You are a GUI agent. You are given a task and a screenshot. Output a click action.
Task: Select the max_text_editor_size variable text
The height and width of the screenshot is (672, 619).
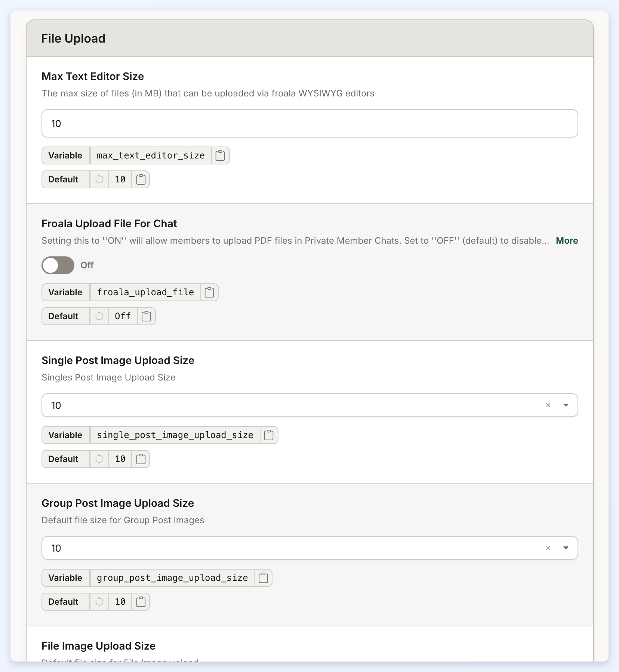(151, 155)
